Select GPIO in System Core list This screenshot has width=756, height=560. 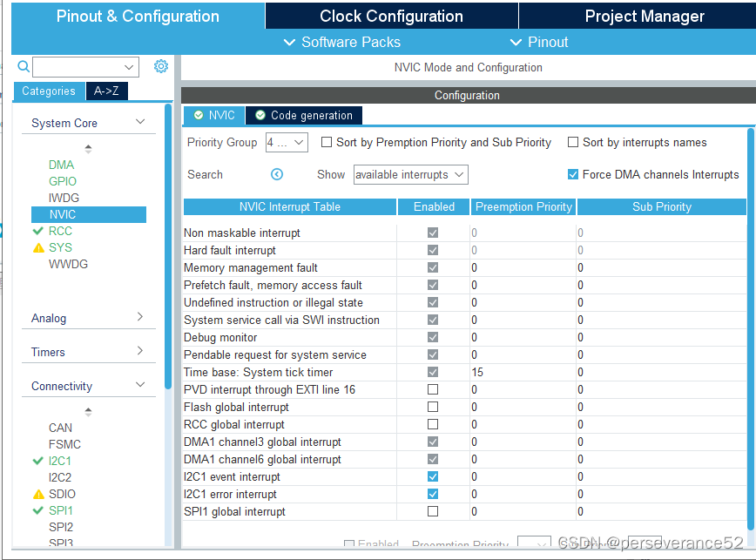click(63, 181)
